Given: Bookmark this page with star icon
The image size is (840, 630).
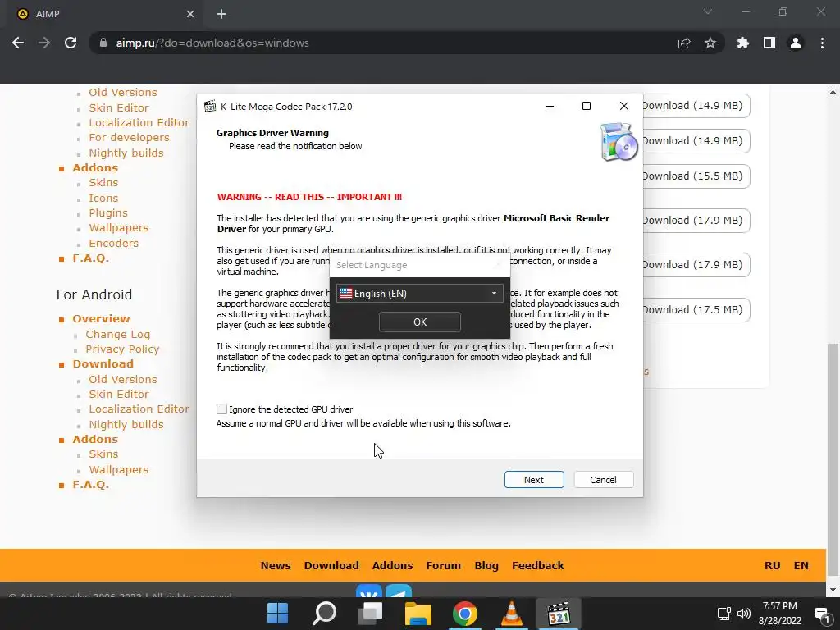Looking at the screenshot, I should click(710, 43).
